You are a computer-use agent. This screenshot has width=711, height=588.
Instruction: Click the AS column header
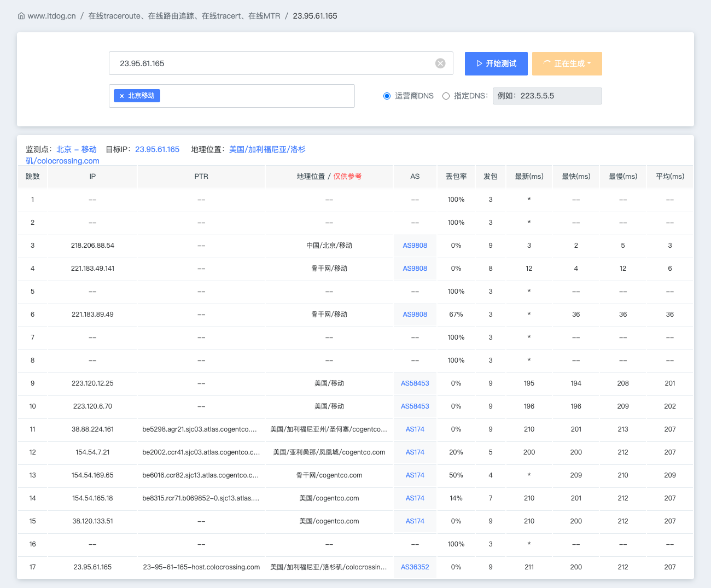415,177
